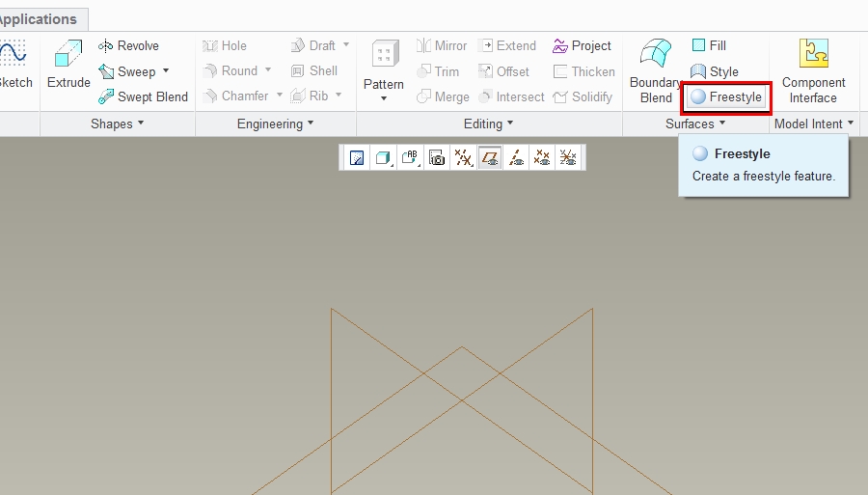Expand the Pattern dropdown arrow
Viewport: 868px width, 495px height.
click(384, 98)
